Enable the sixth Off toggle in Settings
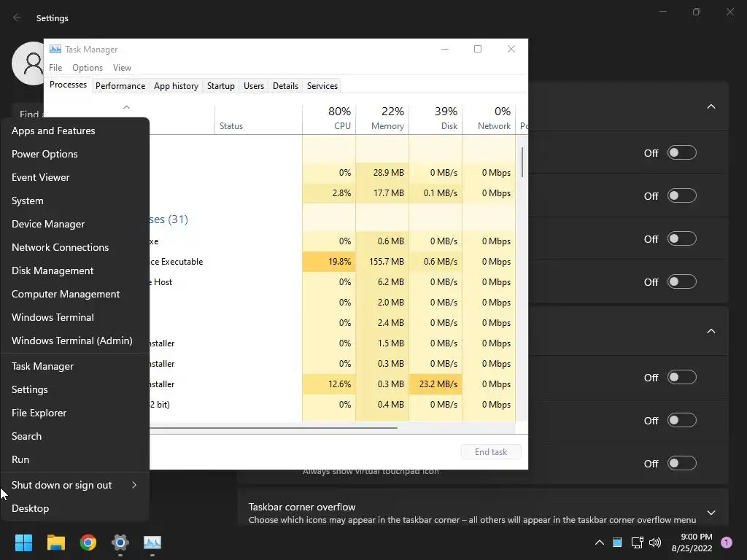Viewport: 747px width, 560px height. coord(682,420)
